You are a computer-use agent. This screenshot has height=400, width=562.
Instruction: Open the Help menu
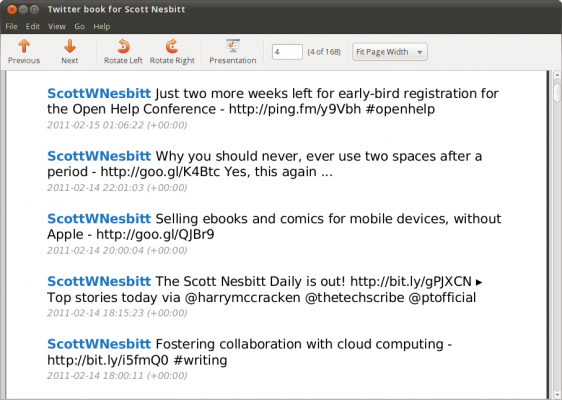[101, 26]
